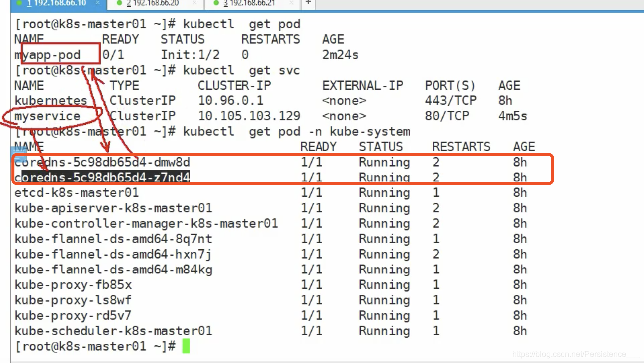Click the RESTARTS header in kube-system table
The height and width of the screenshot is (363, 644).
pyautogui.click(x=461, y=147)
